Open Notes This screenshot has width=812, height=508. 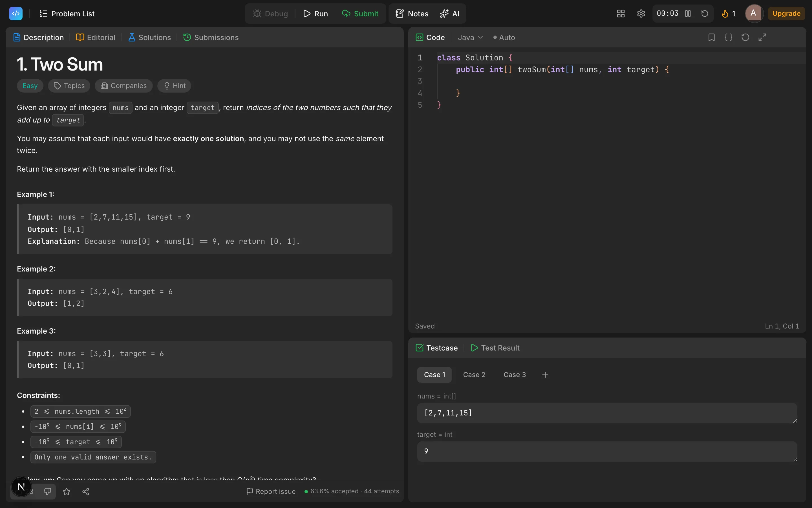(412, 14)
